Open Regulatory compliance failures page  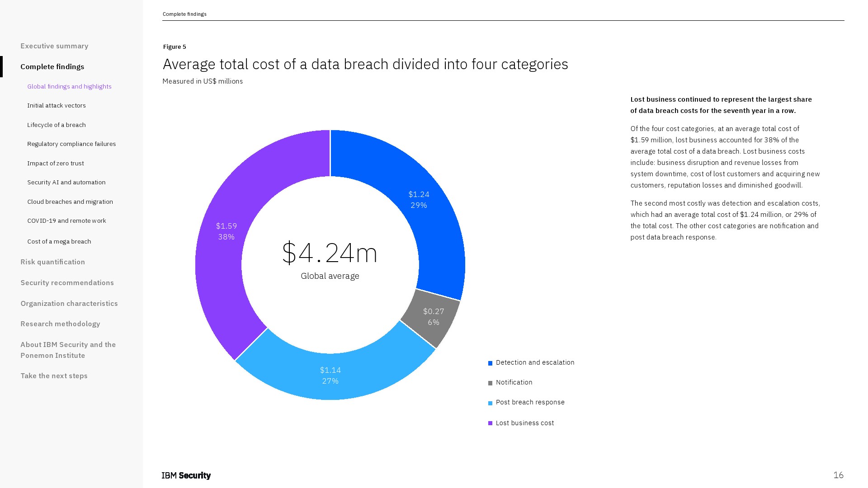point(71,144)
